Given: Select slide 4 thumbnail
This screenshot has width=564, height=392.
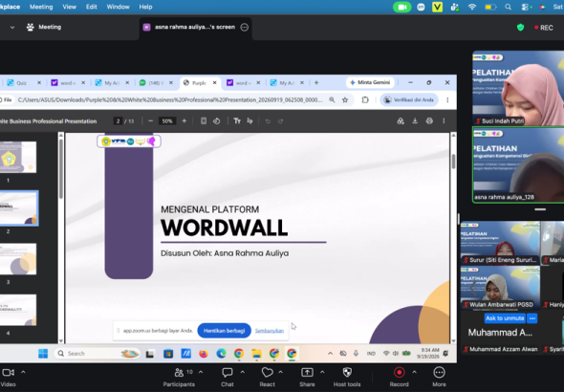Looking at the screenshot, I should coord(18,310).
